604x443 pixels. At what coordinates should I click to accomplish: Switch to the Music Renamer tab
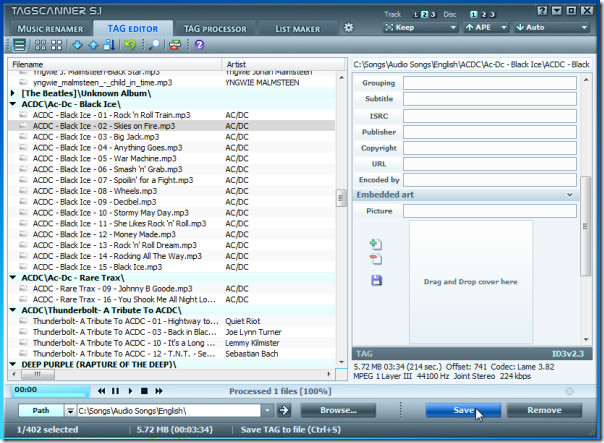(50, 29)
